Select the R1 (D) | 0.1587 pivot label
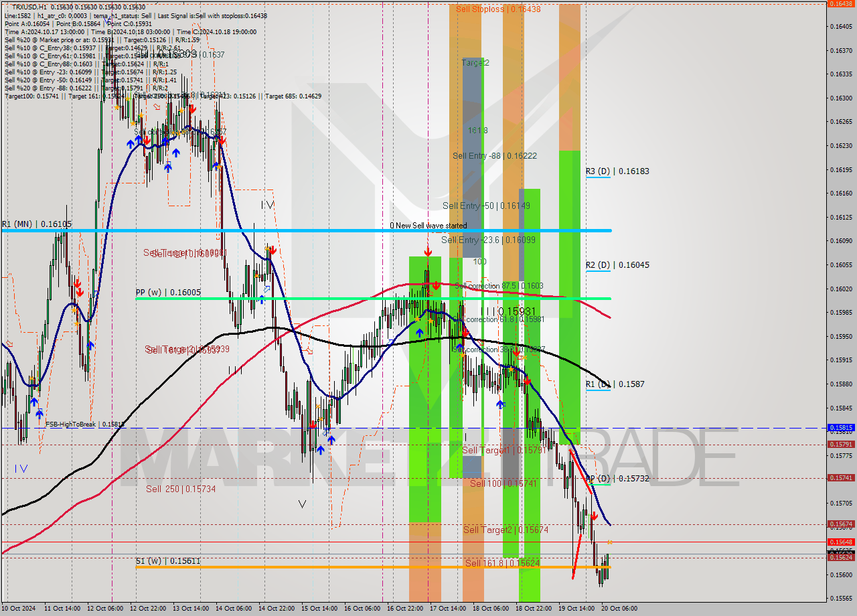Viewport: 857px width, 616px height. click(615, 384)
